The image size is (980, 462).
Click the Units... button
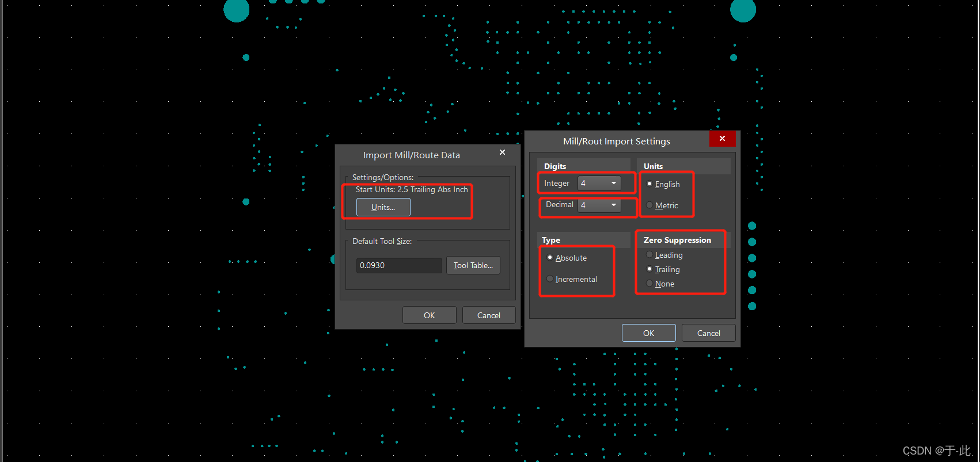coord(383,207)
